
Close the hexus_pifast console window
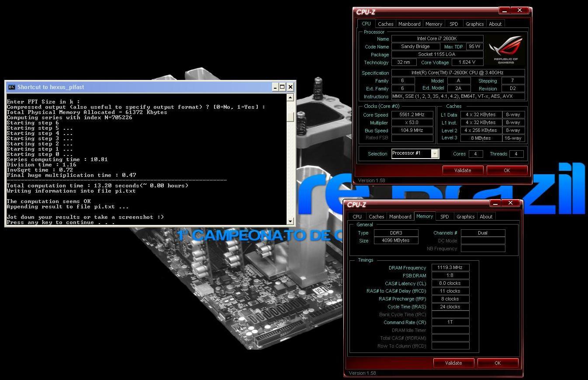coord(290,87)
